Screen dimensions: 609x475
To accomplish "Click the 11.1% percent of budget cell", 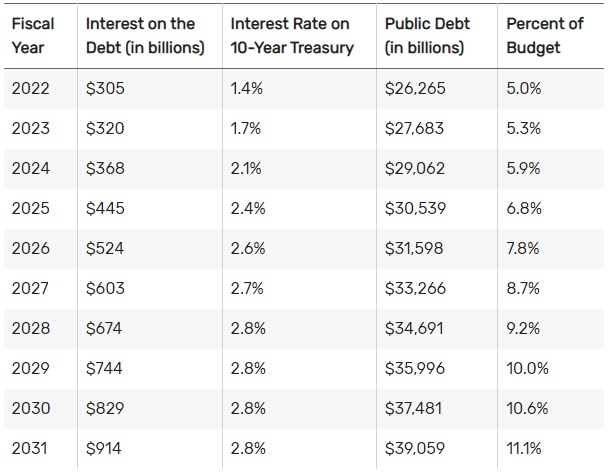I will 525,448.
